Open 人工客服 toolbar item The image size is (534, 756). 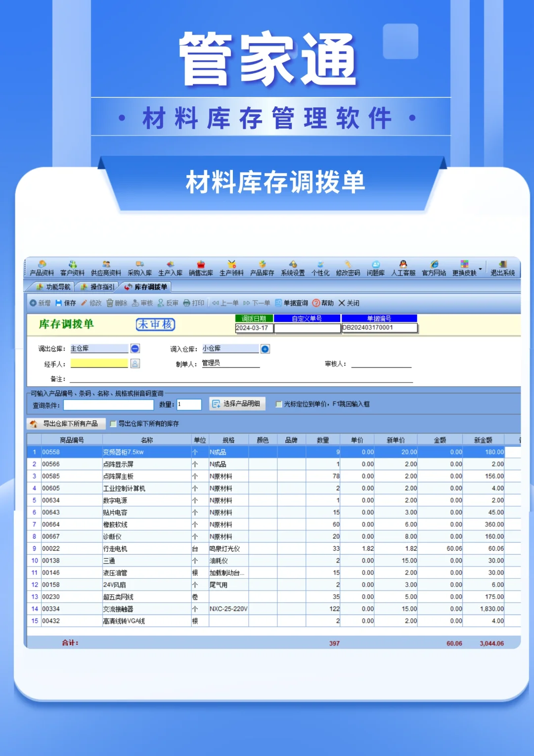(403, 268)
